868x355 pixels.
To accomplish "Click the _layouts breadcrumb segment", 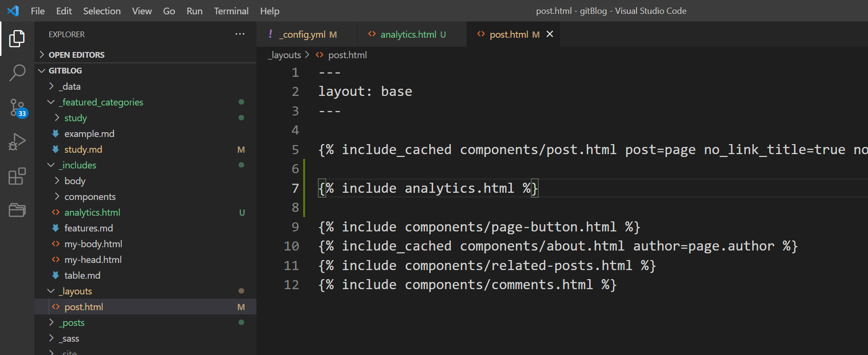I will pyautogui.click(x=285, y=55).
